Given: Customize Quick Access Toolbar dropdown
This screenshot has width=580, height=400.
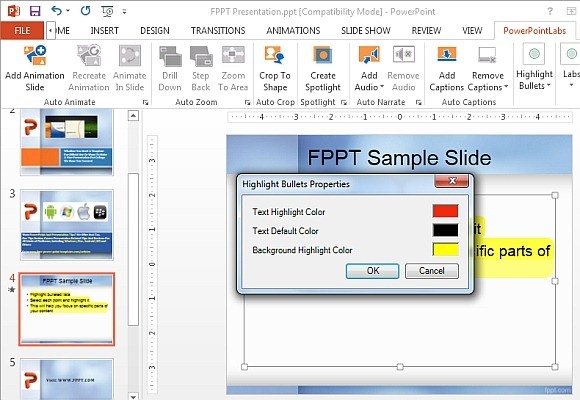Looking at the screenshot, I should click(125, 11).
